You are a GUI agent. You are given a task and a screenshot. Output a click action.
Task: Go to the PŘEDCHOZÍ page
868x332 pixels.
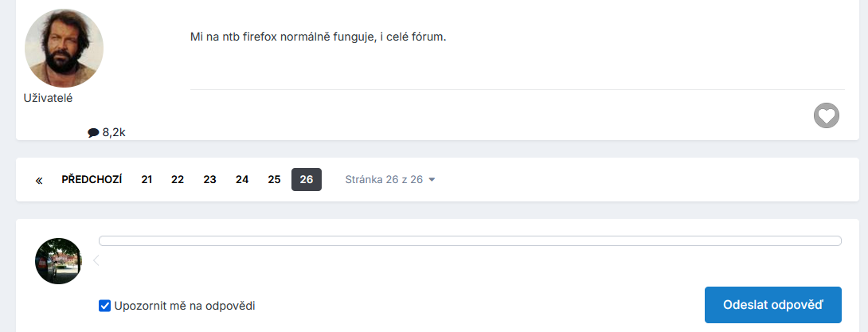[x=92, y=180]
